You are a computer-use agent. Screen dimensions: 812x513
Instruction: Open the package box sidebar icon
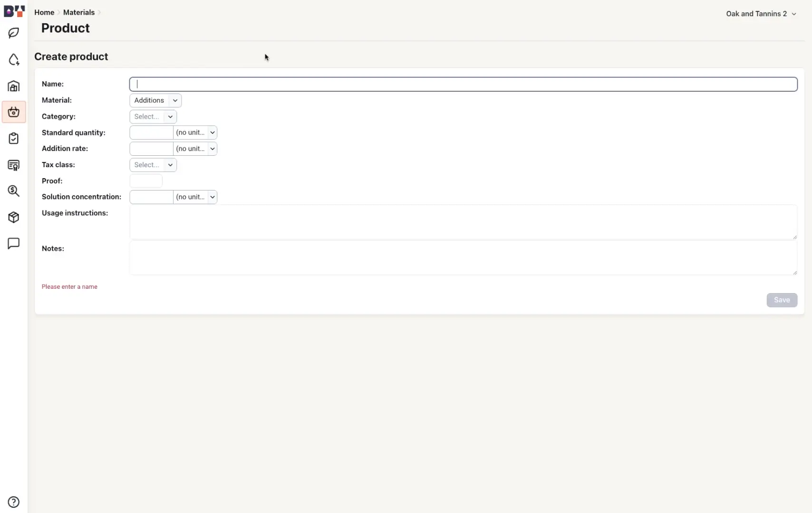(14, 217)
